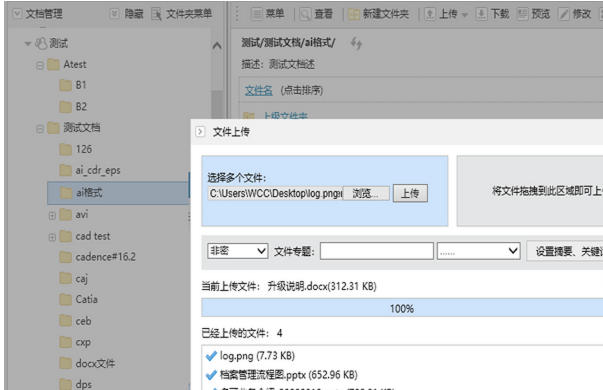Select the 测试文档 folder
Image resolution: width=603 pixels, height=390 pixels.
click(x=74, y=128)
